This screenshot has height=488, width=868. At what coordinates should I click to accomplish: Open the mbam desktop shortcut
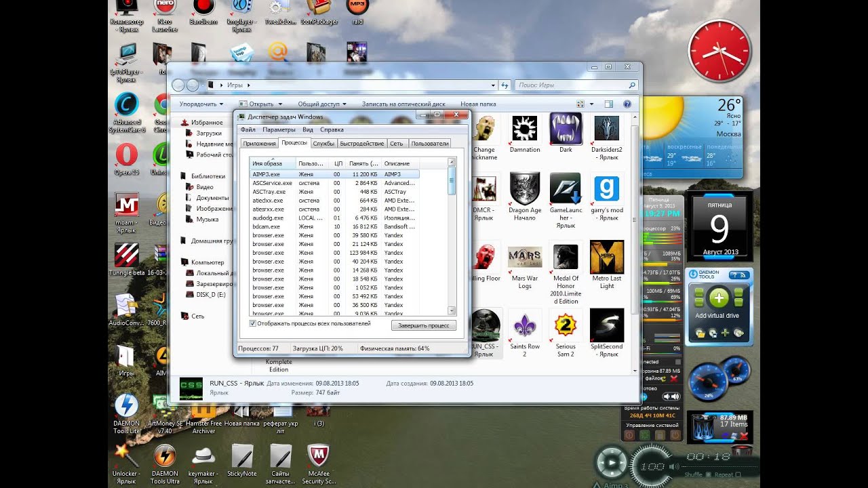[127, 213]
